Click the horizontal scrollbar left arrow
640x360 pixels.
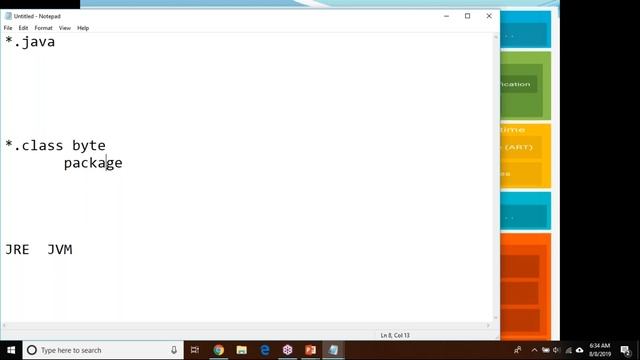pyautogui.click(x=4, y=325)
